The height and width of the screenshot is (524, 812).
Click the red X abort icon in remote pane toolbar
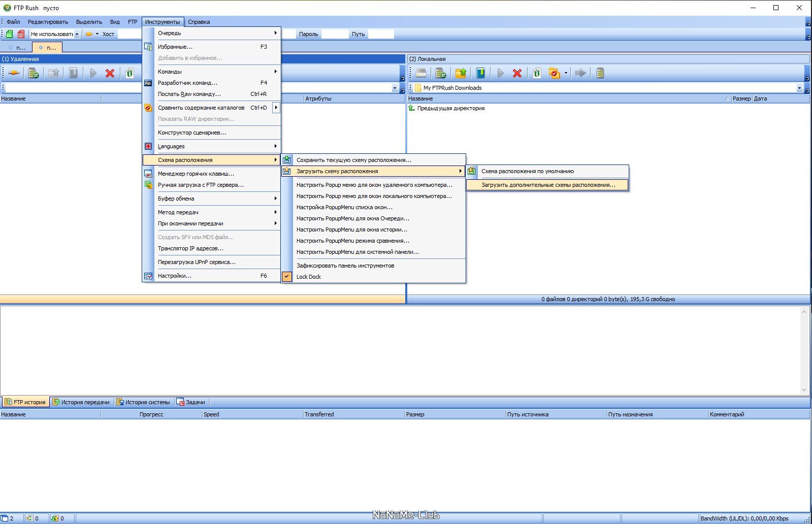pyautogui.click(x=110, y=73)
